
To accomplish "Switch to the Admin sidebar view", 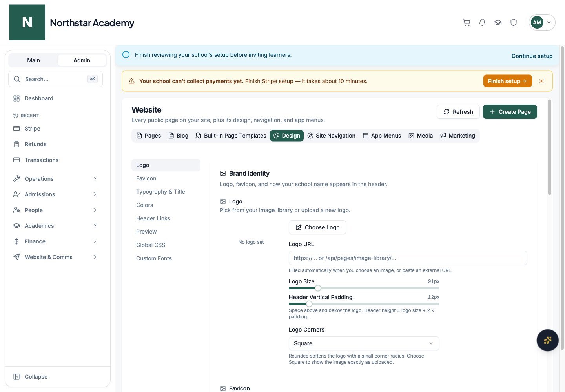I will tap(82, 60).
